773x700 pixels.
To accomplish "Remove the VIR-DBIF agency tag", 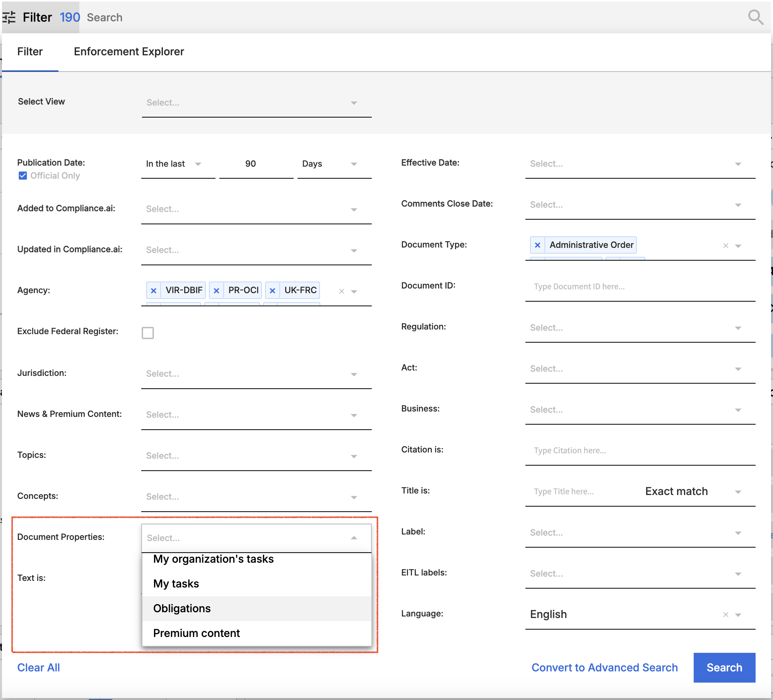I will tap(154, 290).
